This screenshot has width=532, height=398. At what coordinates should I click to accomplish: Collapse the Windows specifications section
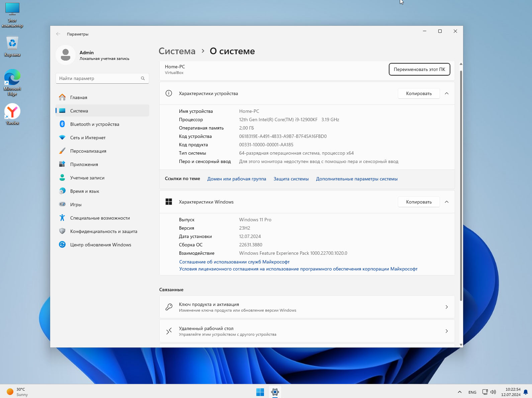pyautogui.click(x=447, y=202)
